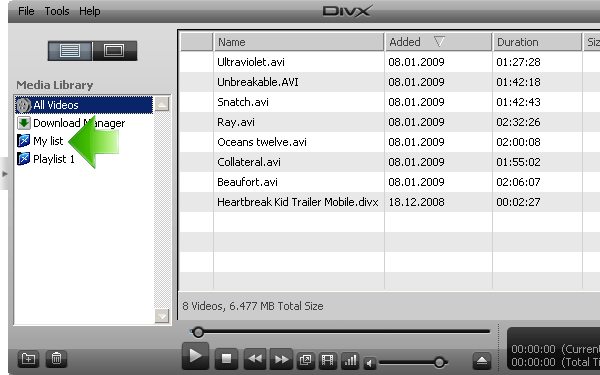
Task: Click the eject open file button
Action: coord(482,360)
